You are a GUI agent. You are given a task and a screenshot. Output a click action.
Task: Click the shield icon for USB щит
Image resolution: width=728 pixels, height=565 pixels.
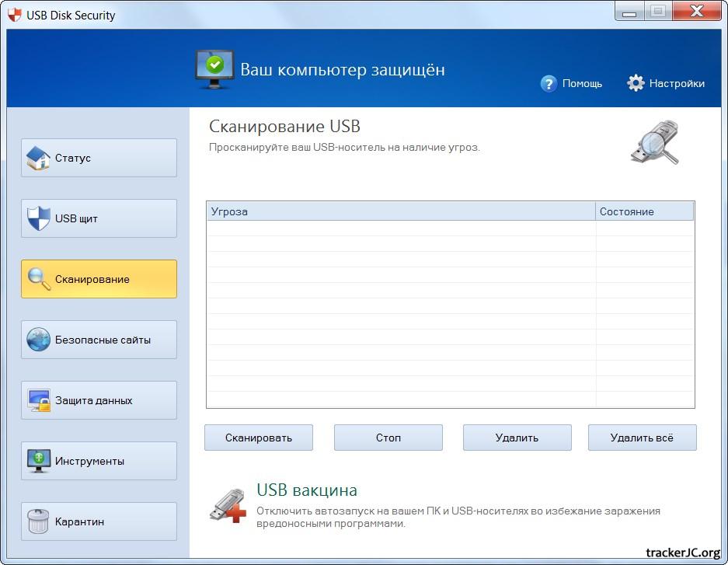pos(38,218)
